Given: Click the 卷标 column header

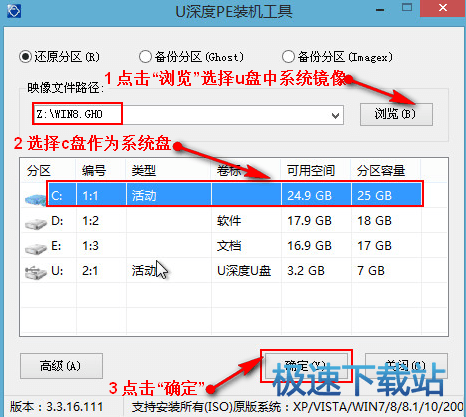Looking at the screenshot, I should tap(229, 171).
